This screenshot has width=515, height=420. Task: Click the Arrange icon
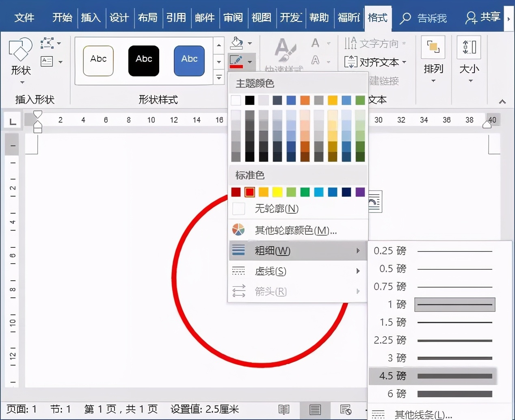433,47
